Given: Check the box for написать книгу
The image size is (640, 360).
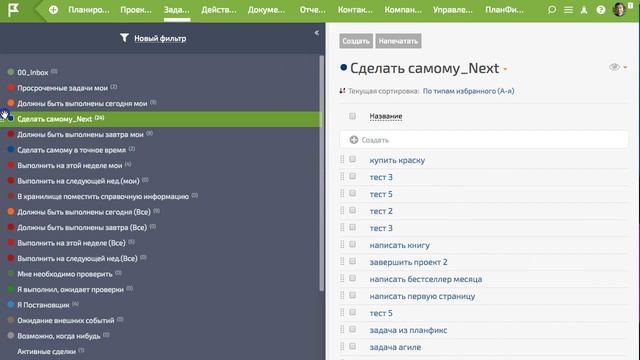Looking at the screenshot, I should [x=352, y=244].
